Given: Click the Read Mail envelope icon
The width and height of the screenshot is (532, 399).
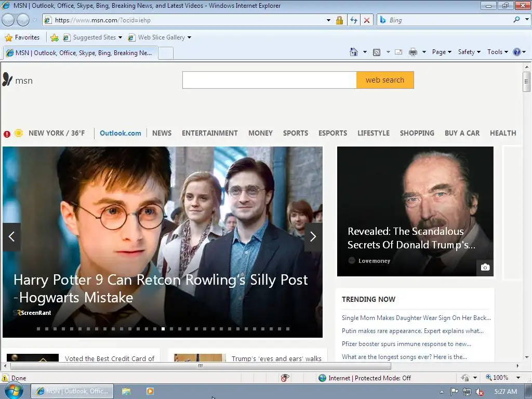Looking at the screenshot, I should point(398,52).
